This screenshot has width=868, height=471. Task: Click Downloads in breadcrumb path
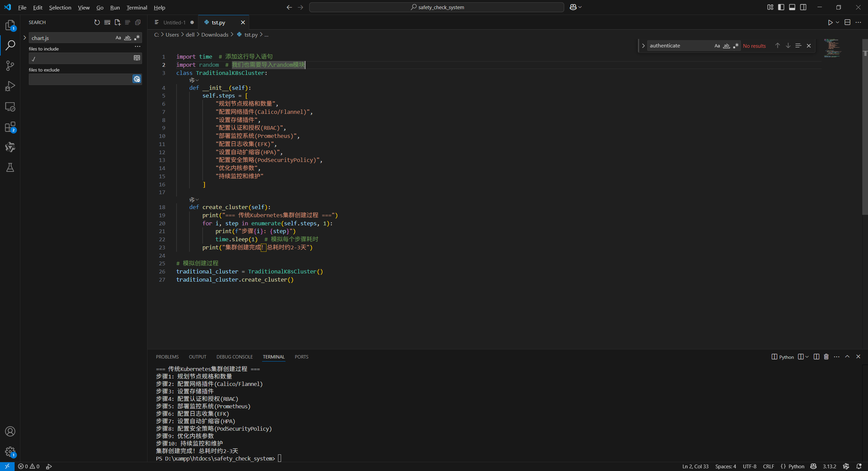(x=215, y=35)
